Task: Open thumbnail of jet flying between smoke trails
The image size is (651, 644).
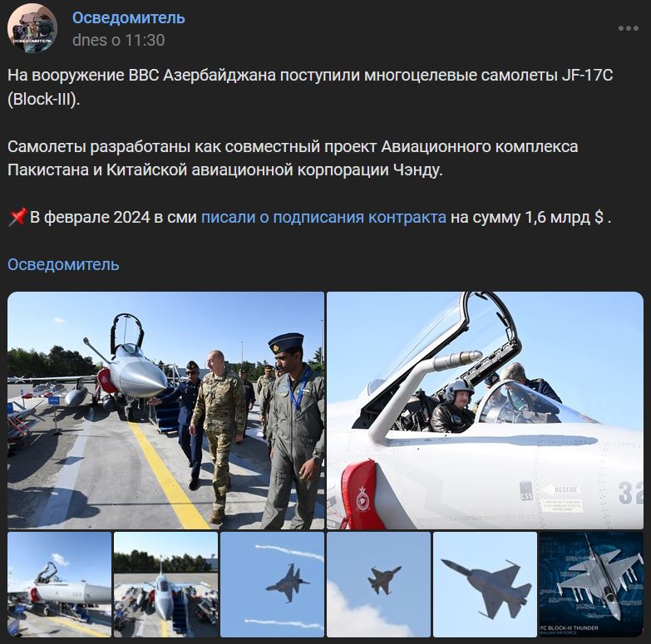Action: [272, 584]
